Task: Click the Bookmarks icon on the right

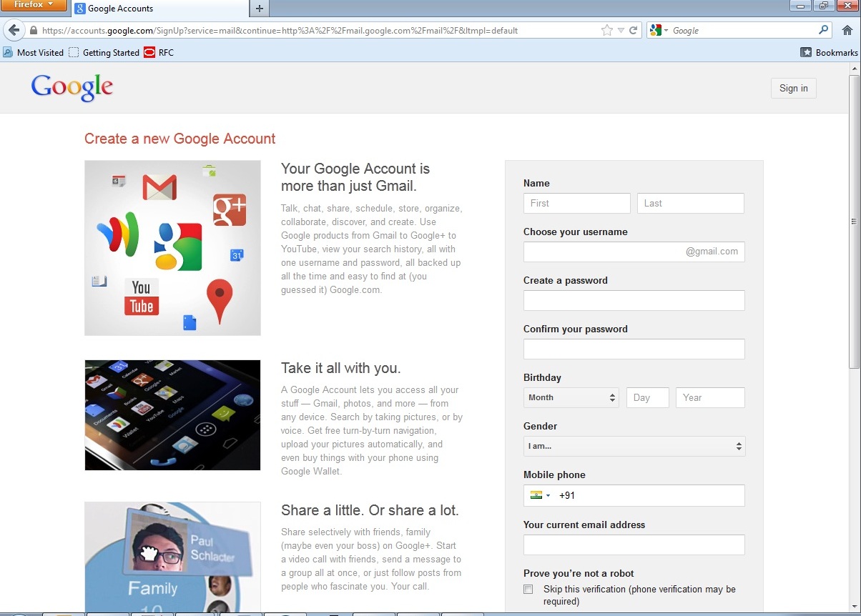Action: click(807, 52)
